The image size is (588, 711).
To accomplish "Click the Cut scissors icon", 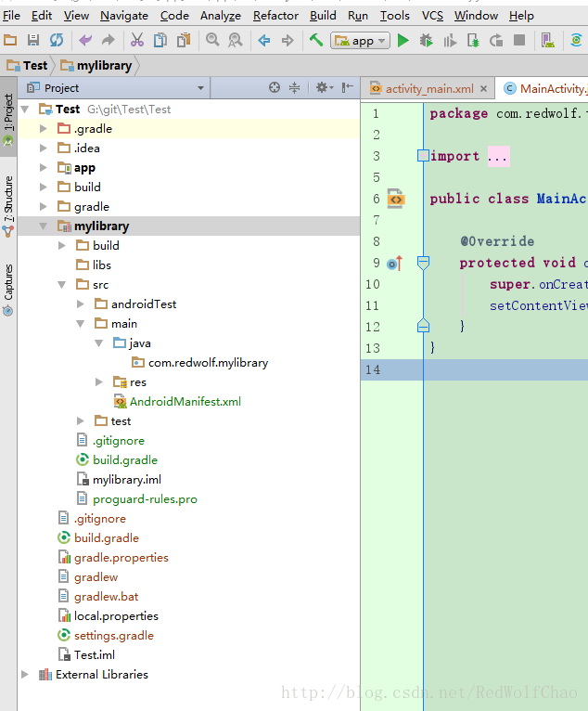I will pyautogui.click(x=137, y=40).
